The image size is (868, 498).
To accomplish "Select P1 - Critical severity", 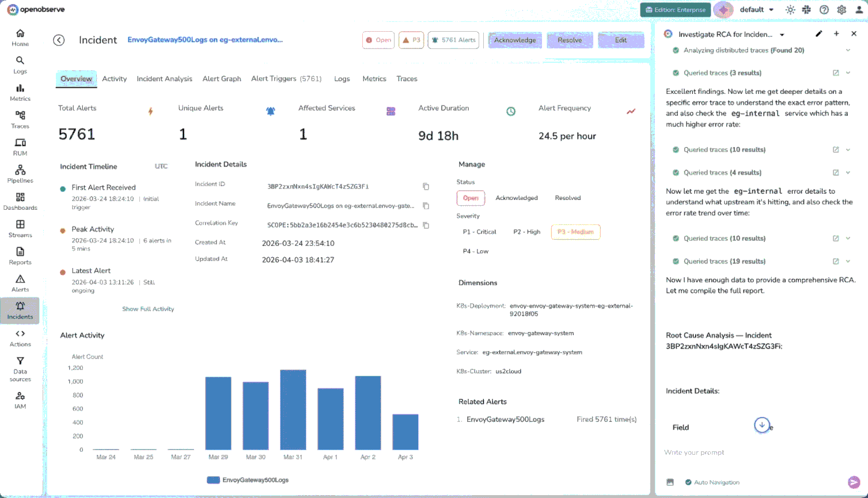I will click(479, 232).
